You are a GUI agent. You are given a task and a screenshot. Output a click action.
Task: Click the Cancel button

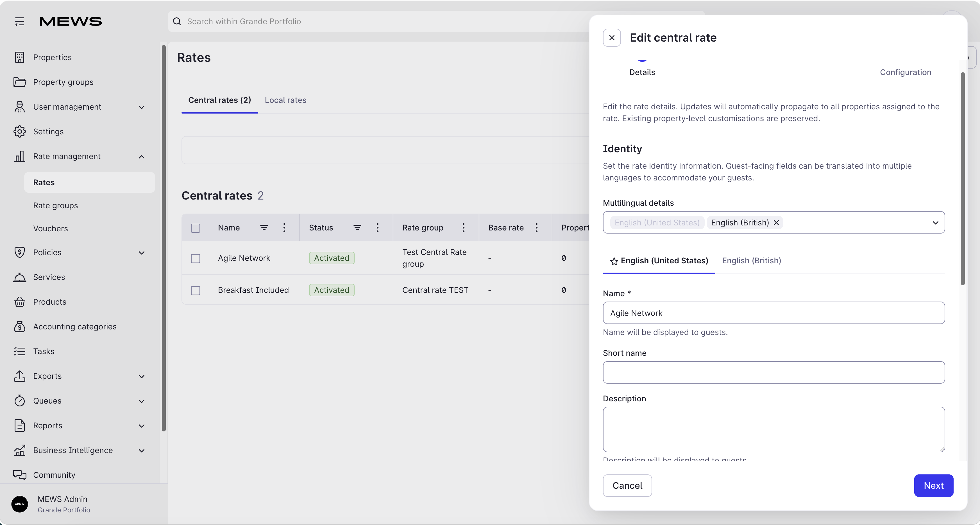click(627, 485)
